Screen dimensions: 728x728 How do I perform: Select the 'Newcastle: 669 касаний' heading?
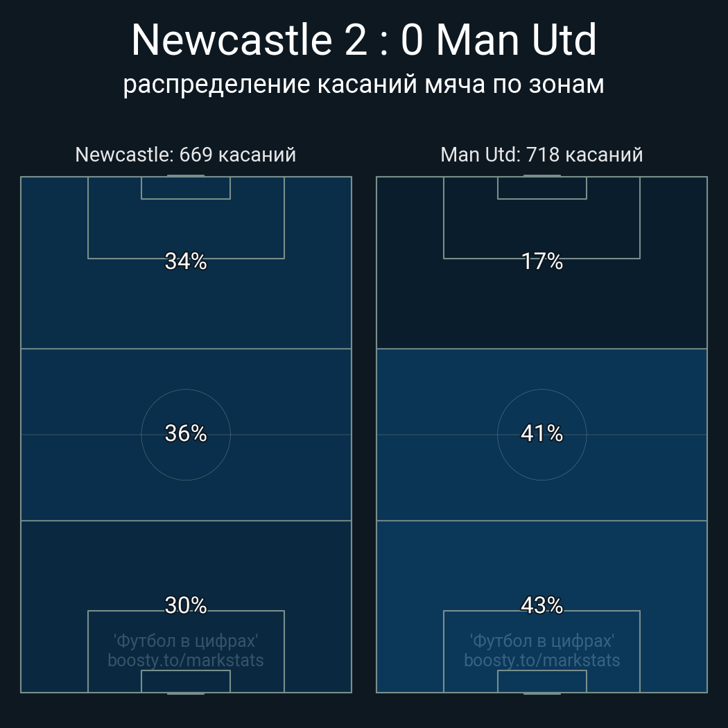pyautogui.click(x=186, y=155)
